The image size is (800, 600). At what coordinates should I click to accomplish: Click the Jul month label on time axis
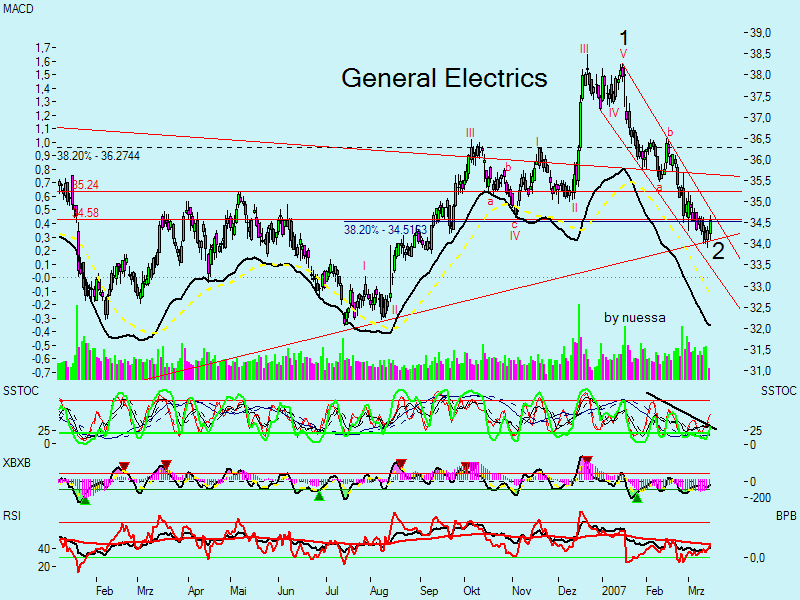point(332,591)
